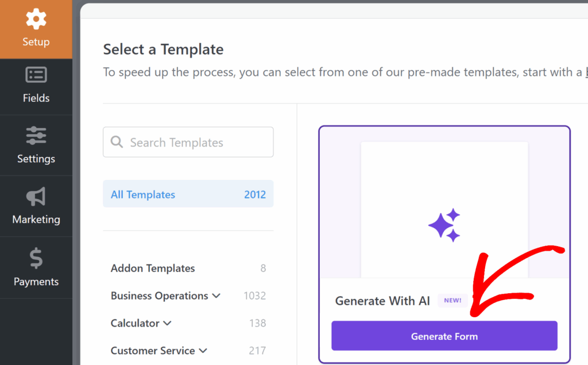Expand the Calculator category chevron

pos(168,324)
